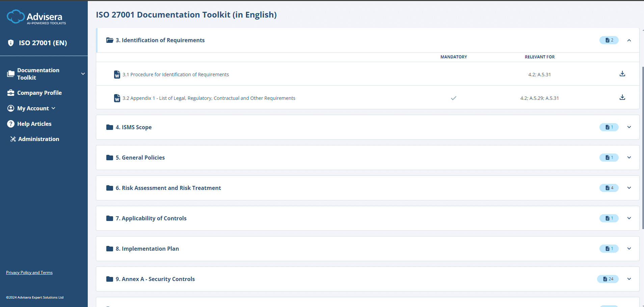Collapse the Identification of Requirements section
This screenshot has height=307, width=644.
click(x=629, y=40)
